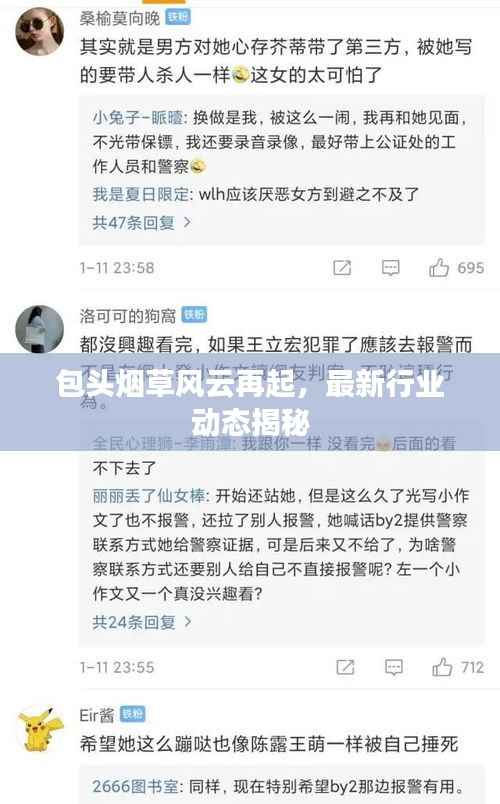The width and height of the screenshot is (500, 804).
Task: Tap the 铁粉 badge beside Eir酱
Action: 133,713
